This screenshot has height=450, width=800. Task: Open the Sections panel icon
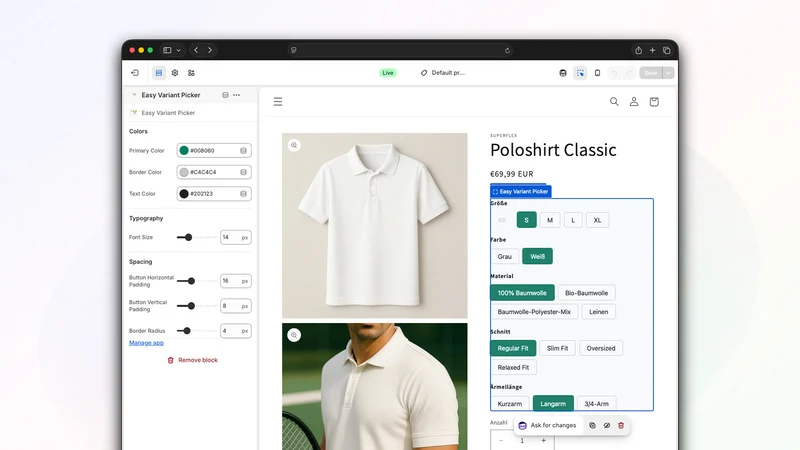click(x=159, y=73)
